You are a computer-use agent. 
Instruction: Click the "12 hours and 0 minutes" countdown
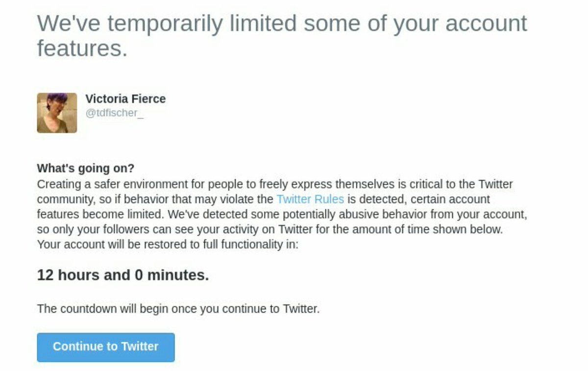122,275
